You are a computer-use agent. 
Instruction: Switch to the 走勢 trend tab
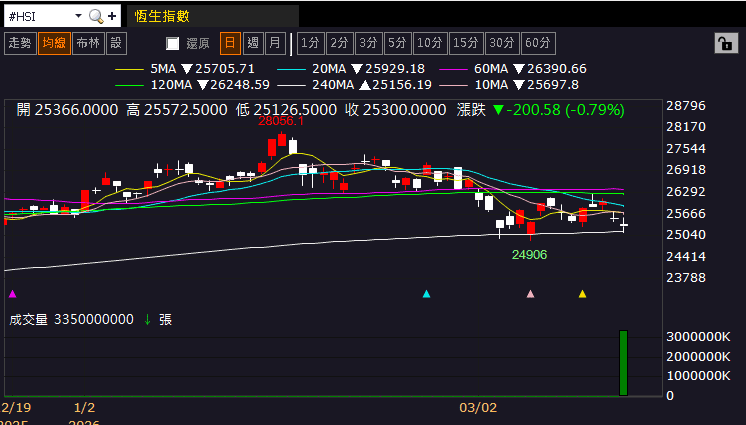point(19,43)
